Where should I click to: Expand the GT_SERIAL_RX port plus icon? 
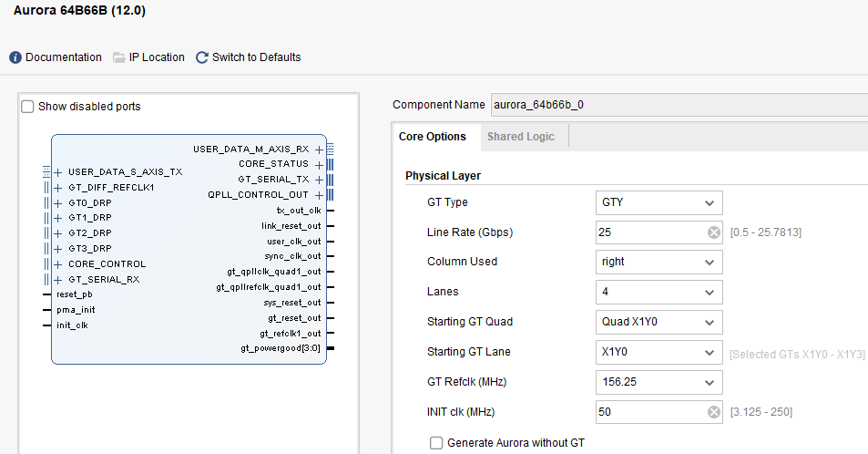click(57, 280)
